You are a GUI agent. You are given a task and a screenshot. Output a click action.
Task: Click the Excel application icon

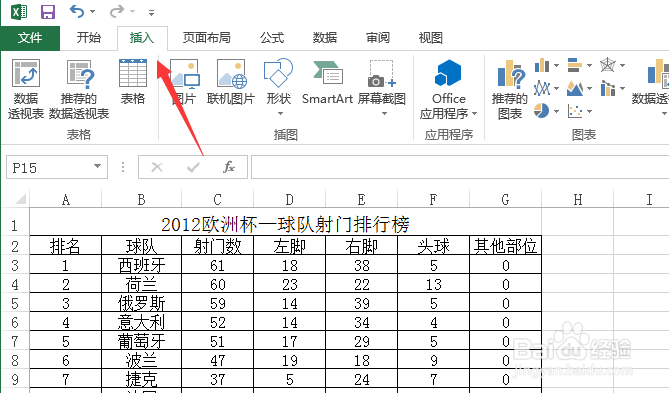coord(19,12)
